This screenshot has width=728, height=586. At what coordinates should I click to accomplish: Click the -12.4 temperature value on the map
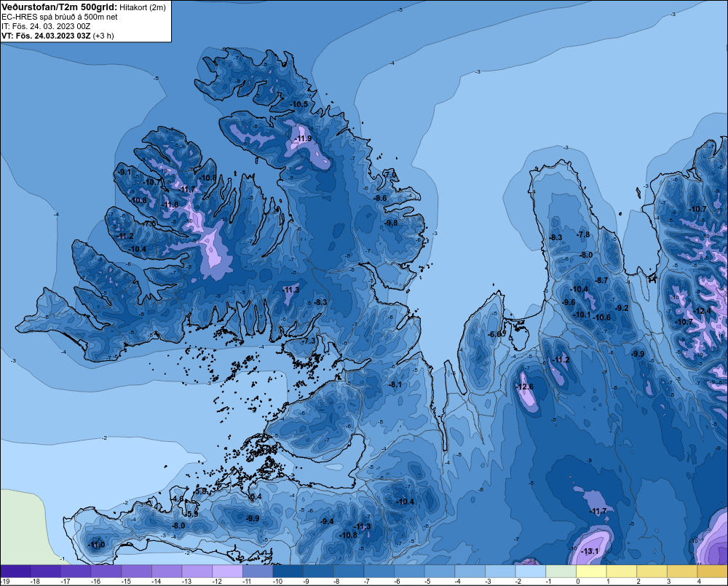(x=702, y=311)
